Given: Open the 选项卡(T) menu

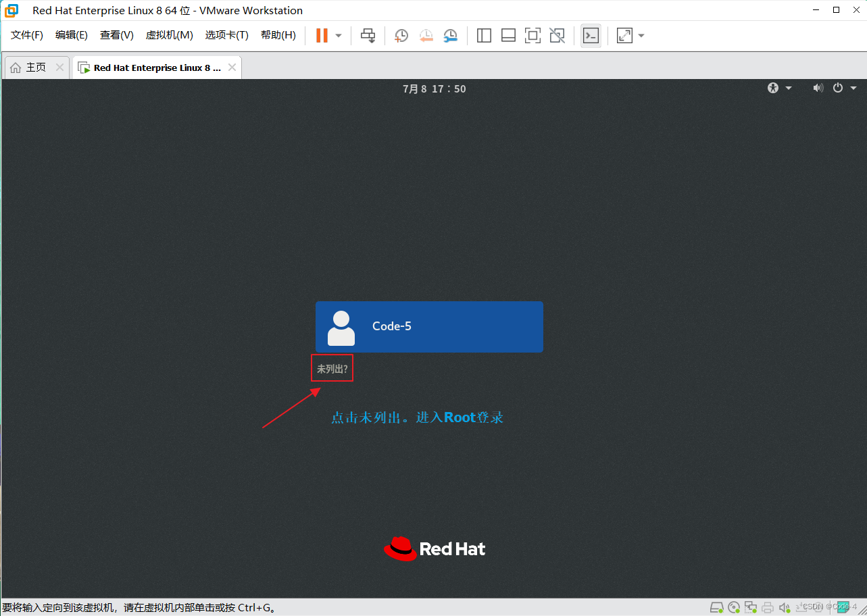Looking at the screenshot, I should pyautogui.click(x=227, y=35).
